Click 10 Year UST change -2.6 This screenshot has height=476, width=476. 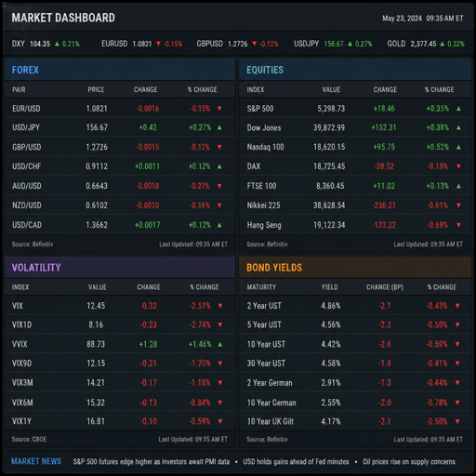pos(385,344)
